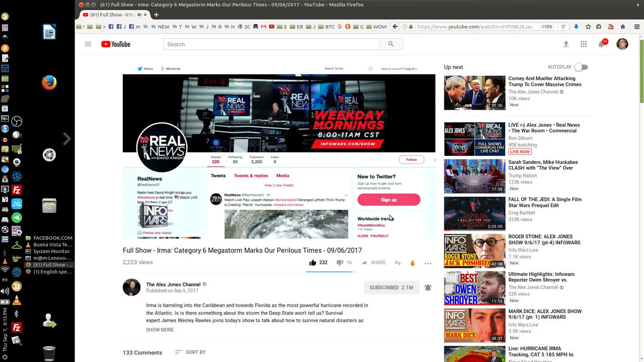
Task: Open the account avatar menu
Action: click(x=622, y=44)
